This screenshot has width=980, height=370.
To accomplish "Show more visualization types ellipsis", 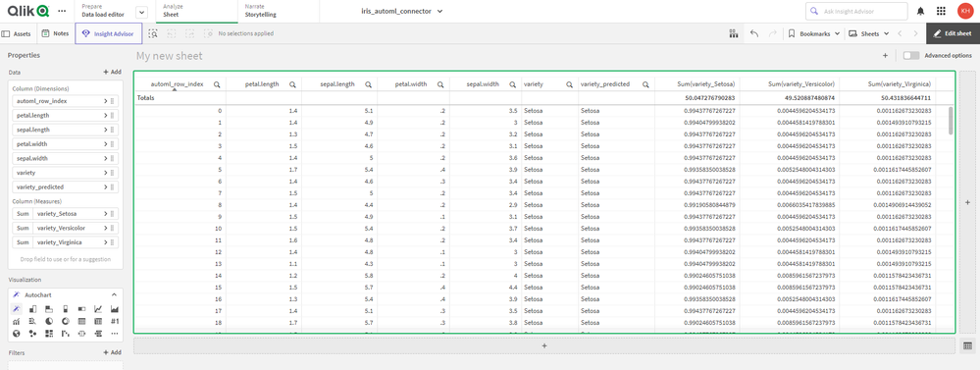I will pos(115,334).
